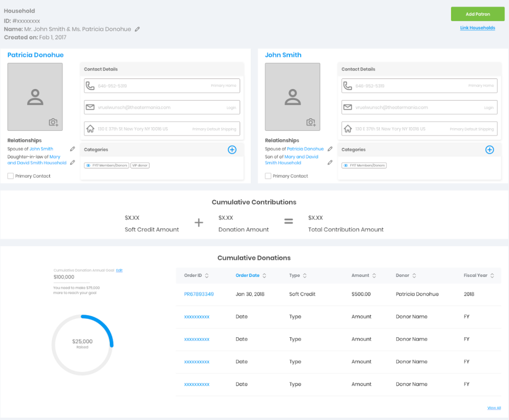Check Primary Contact for Patricia Donohue
Viewport: 509px width, 420px height.
tap(11, 176)
